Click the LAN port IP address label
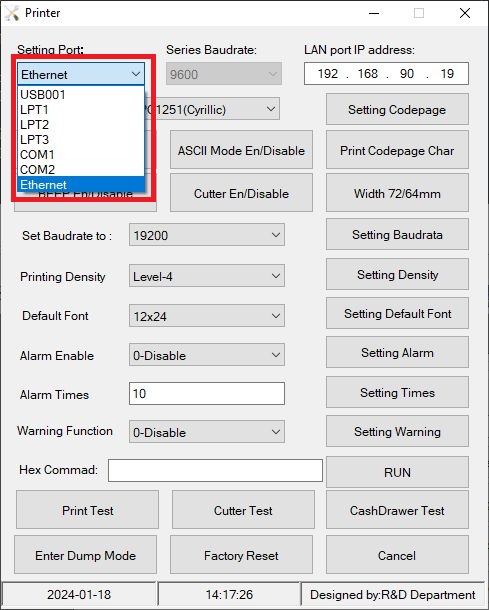489x610 pixels. coord(359,50)
